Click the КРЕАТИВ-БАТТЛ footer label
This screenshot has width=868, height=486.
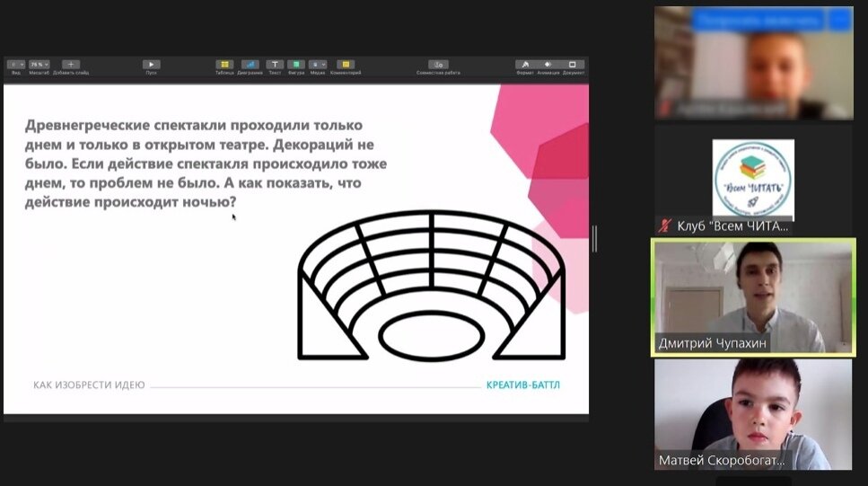coord(522,384)
